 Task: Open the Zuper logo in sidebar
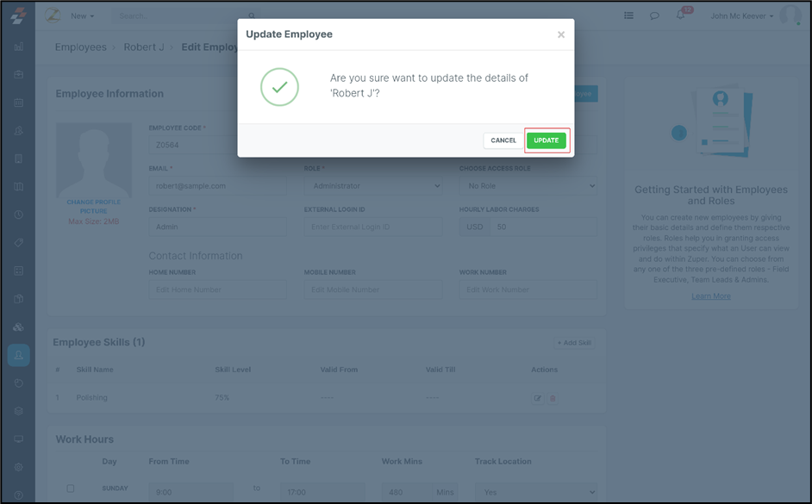tap(19, 16)
